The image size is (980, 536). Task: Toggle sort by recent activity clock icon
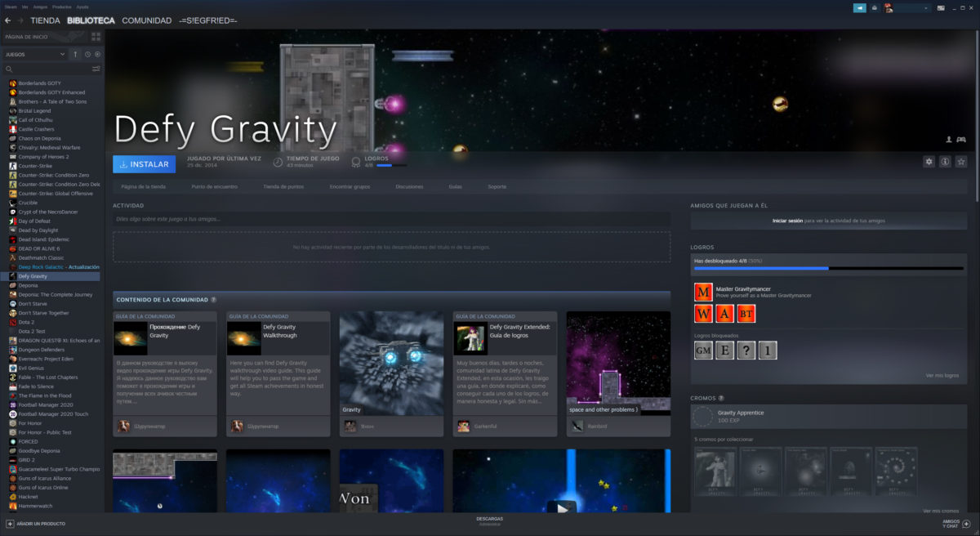point(87,54)
